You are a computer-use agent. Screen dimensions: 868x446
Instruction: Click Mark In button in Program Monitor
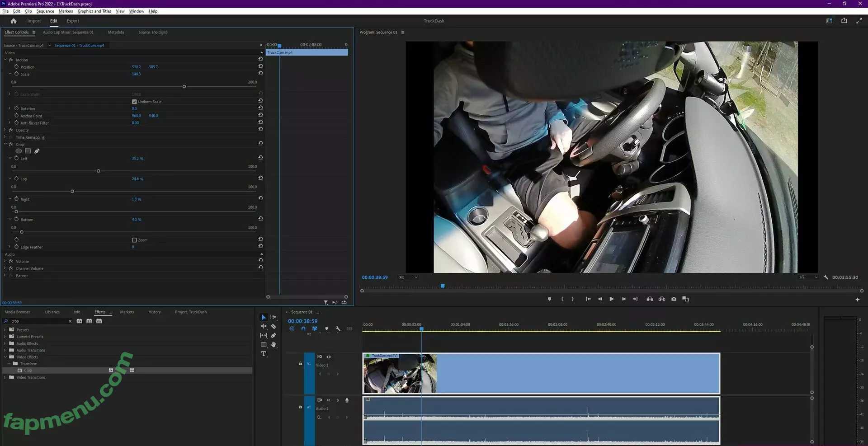(562, 299)
